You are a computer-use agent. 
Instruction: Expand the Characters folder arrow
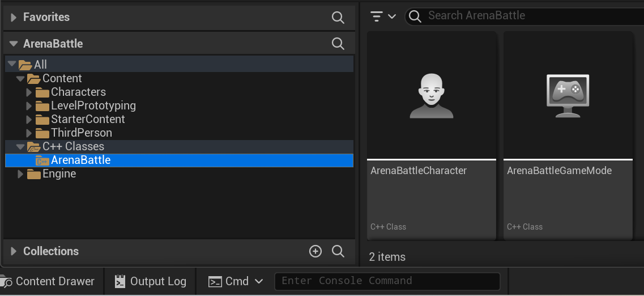pyautogui.click(x=29, y=92)
